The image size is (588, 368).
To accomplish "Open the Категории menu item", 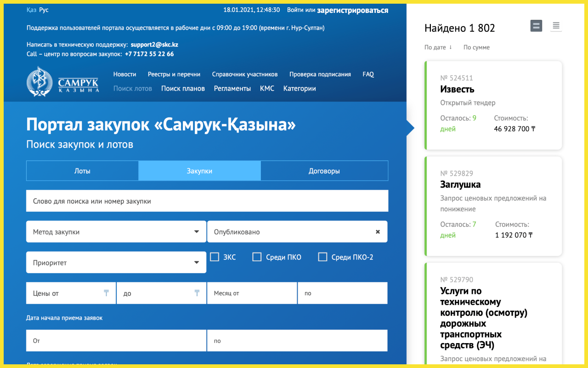I will pyautogui.click(x=300, y=88).
